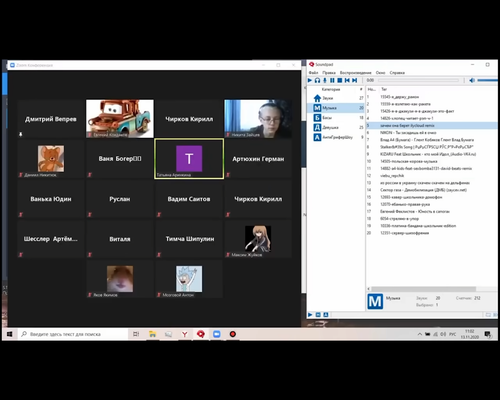Skip to next sound in Soundpad toolbar
Screen dimensions: 500x400
pos(355,80)
